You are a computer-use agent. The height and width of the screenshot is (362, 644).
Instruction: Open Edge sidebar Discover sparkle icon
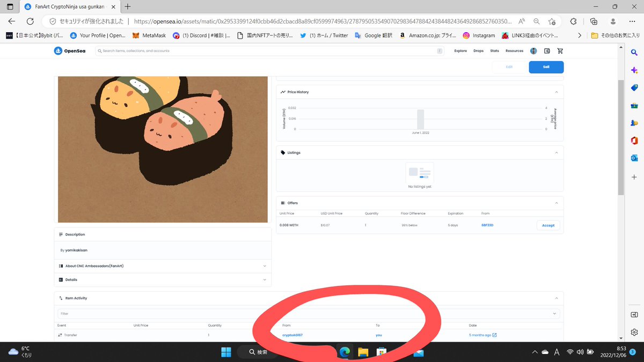click(x=634, y=70)
